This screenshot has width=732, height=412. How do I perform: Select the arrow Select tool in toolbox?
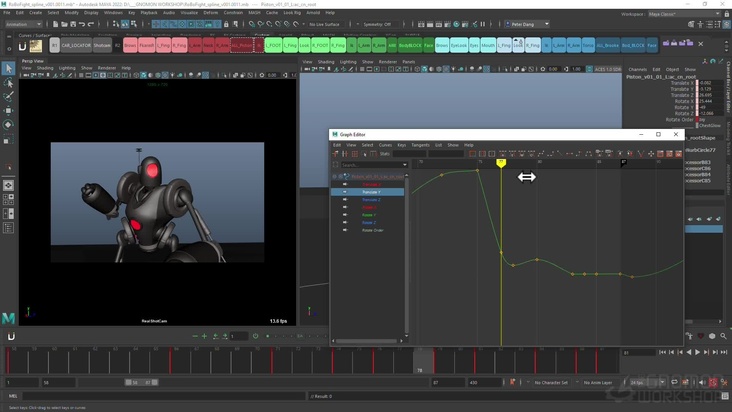pos(8,68)
